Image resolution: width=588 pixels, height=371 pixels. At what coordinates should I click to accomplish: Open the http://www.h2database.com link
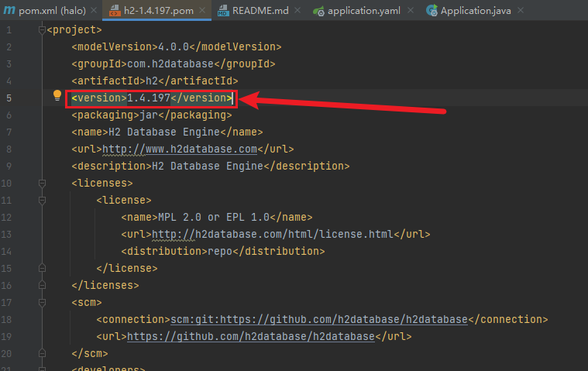179,149
